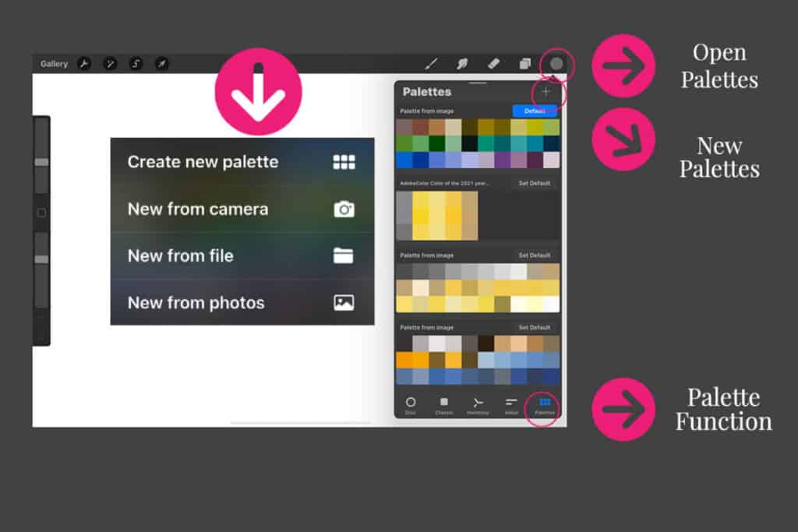Set AdobeColor palette as default
Screen dimensions: 798x532
coord(535,183)
